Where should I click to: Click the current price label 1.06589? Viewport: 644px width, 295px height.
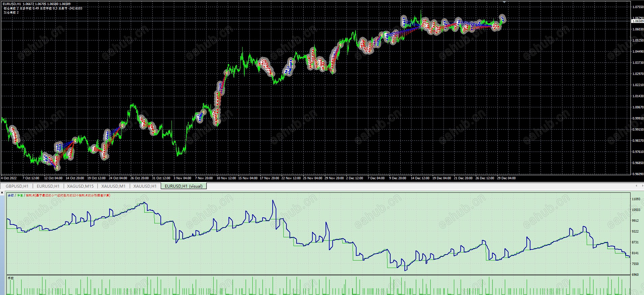click(637, 21)
